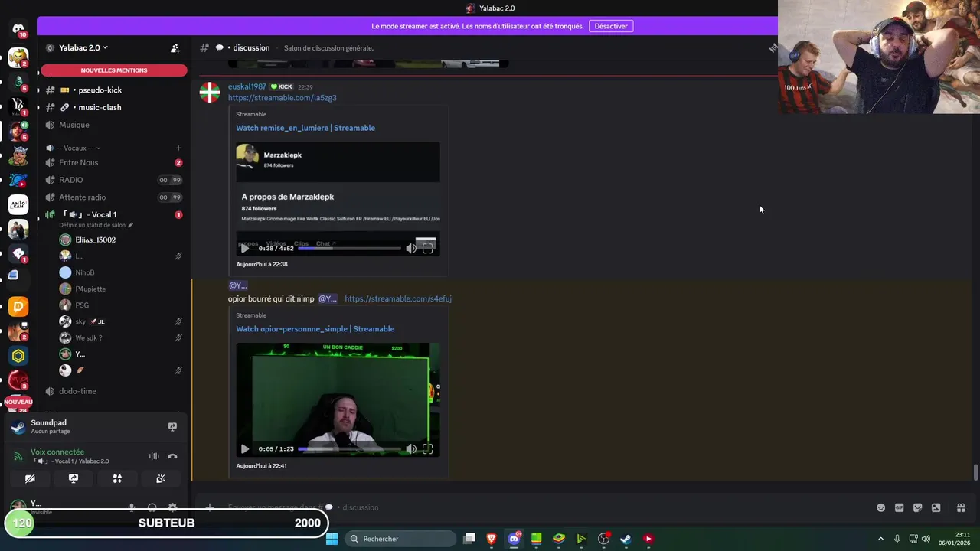
Task: Click the invite members icon beside Yalabac 2.0
Action: click(x=175, y=48)
